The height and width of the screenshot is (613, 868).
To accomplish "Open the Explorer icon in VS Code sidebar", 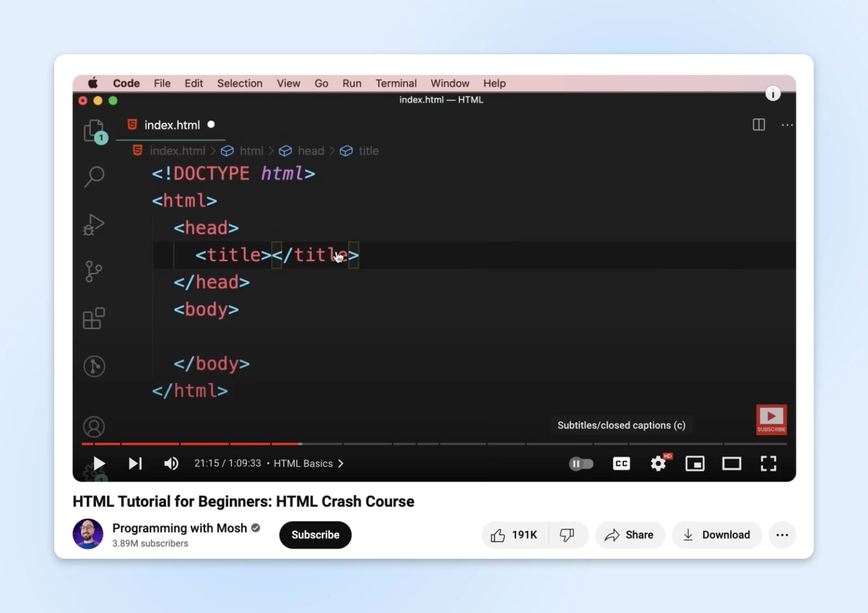I will pyautogui.click(x=94, y=131).
